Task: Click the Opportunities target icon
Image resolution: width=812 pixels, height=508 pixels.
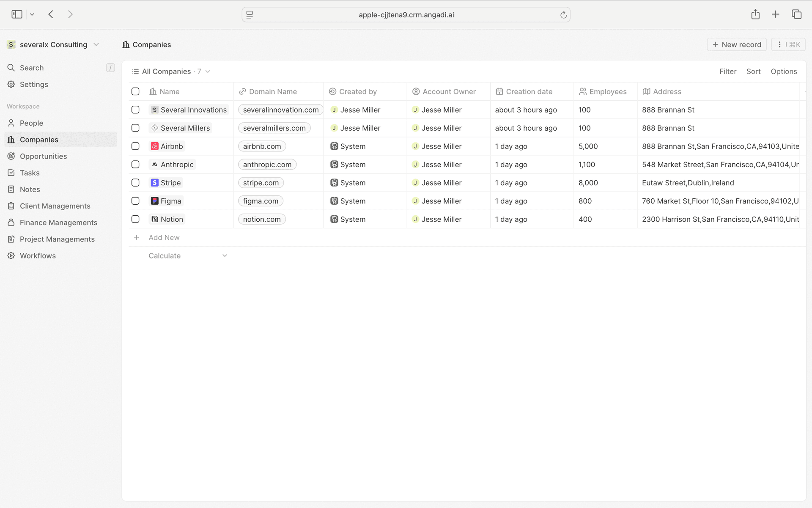Action: coord(11,156)
